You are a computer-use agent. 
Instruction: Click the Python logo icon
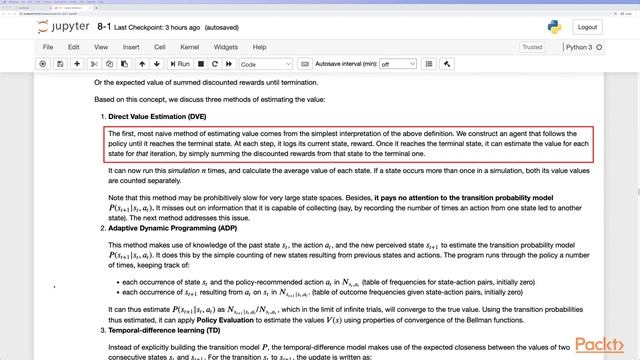(x=554, y=27)
